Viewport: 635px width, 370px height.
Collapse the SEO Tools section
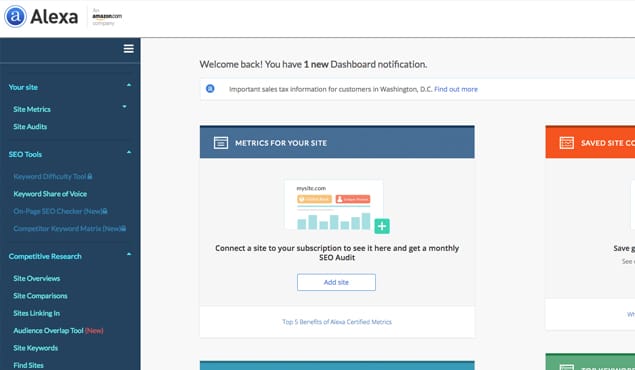129,152
